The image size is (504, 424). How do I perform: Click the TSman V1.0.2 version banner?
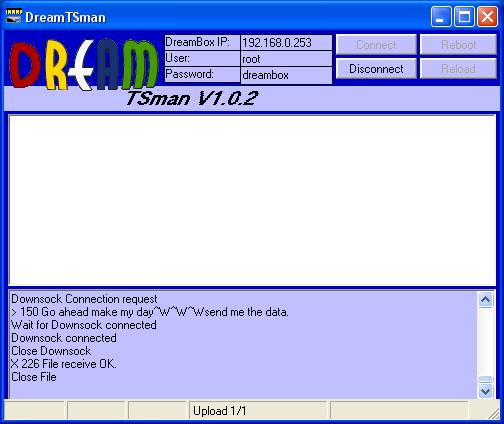click(192, 99)
